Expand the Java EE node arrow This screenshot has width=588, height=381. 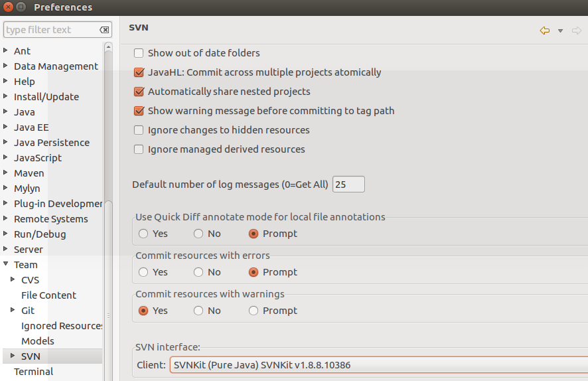click(5, 126)
